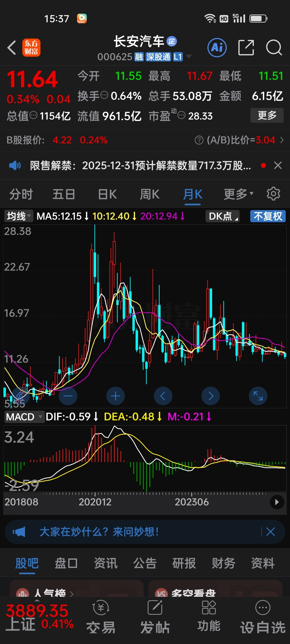Tap the battery indicator in status bar
This screenshot has width=290, height=644.
point(258,19)
